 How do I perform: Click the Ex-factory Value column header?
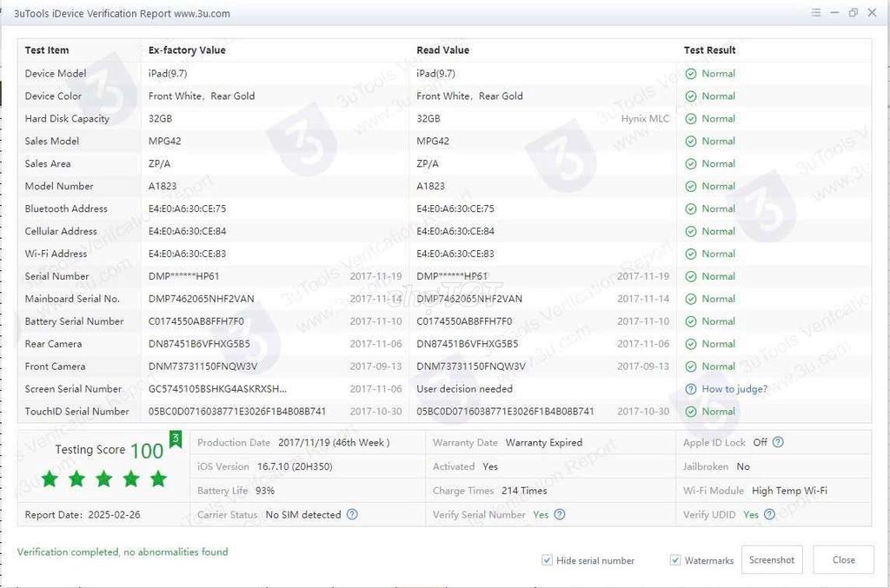[x=187, y=50]
